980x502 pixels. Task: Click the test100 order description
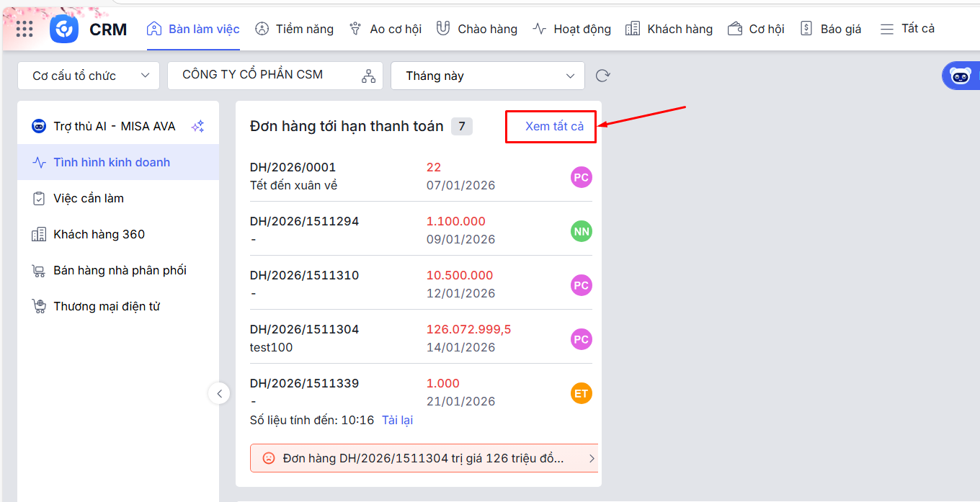pyautogui.click(x=271, y=347)
